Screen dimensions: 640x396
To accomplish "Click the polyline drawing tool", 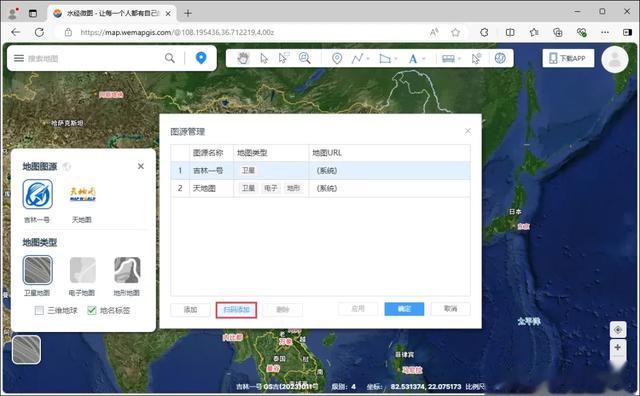I will click(x=357, y=58).
